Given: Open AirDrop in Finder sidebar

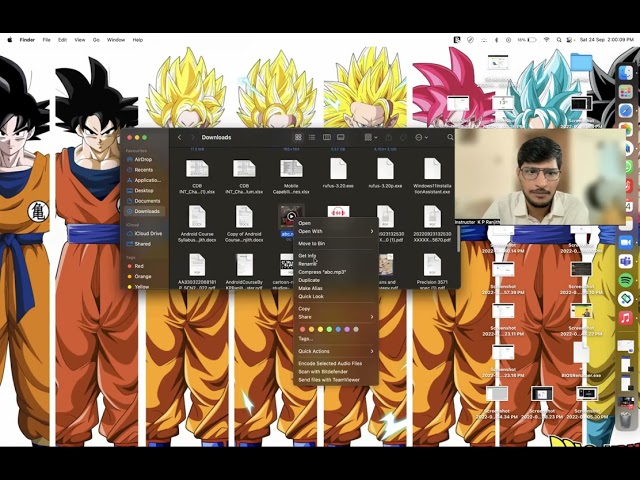Looking at the screenshot, I should [144, 160].
